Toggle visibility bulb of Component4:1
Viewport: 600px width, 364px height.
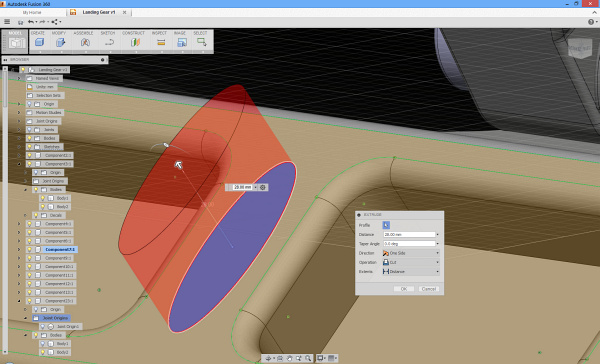[x=29, y=224]
